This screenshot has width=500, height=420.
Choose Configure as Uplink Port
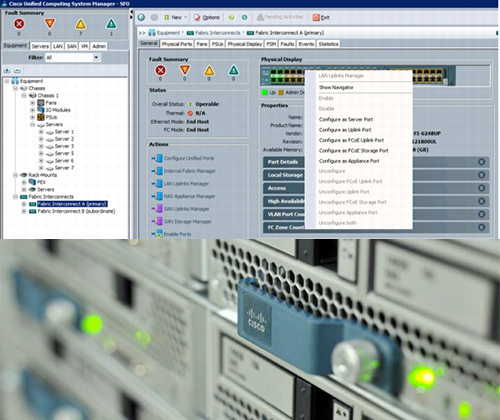coord(345,130)
